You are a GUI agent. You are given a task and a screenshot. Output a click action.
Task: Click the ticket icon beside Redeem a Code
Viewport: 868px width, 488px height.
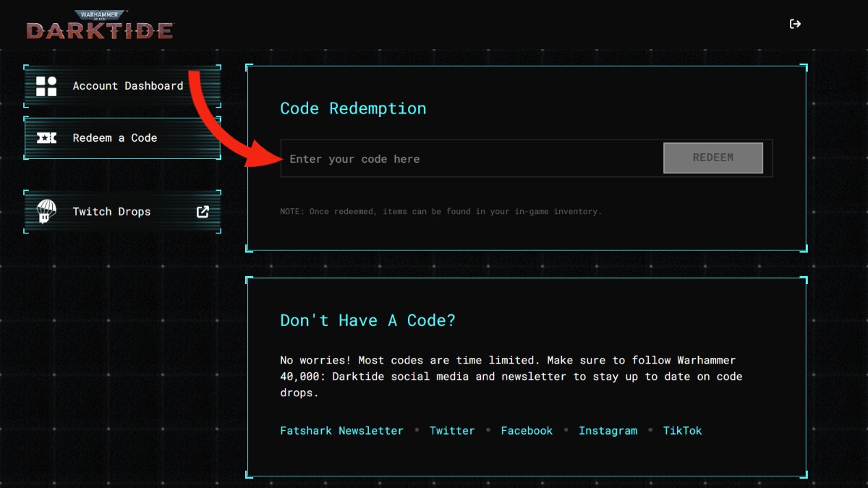[x=46, y=138]
